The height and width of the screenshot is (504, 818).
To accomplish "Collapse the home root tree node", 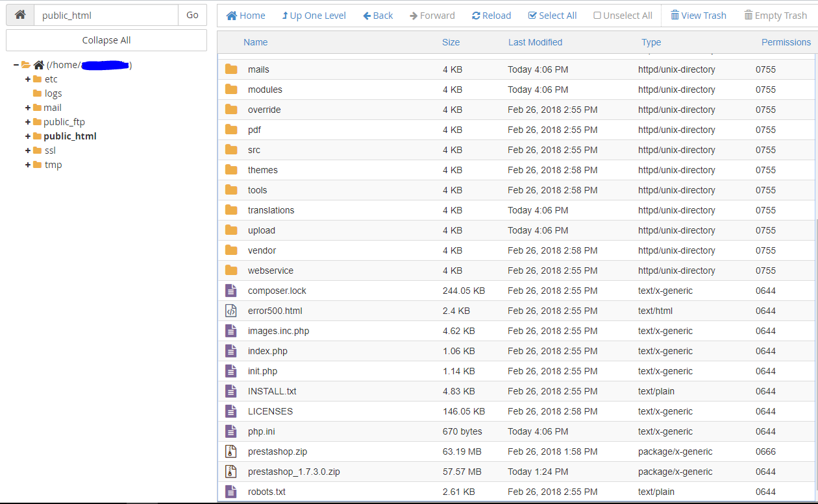I will [x=16, y=65].
